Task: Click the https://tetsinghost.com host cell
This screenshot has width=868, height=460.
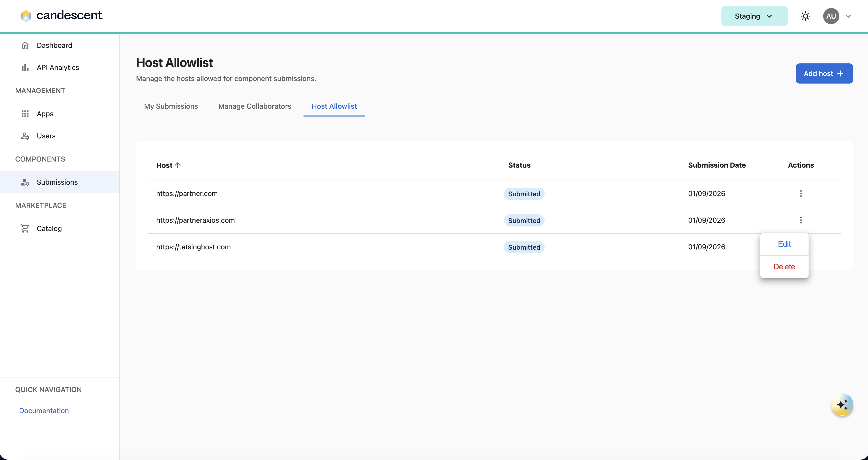Action: click(193, 247)
